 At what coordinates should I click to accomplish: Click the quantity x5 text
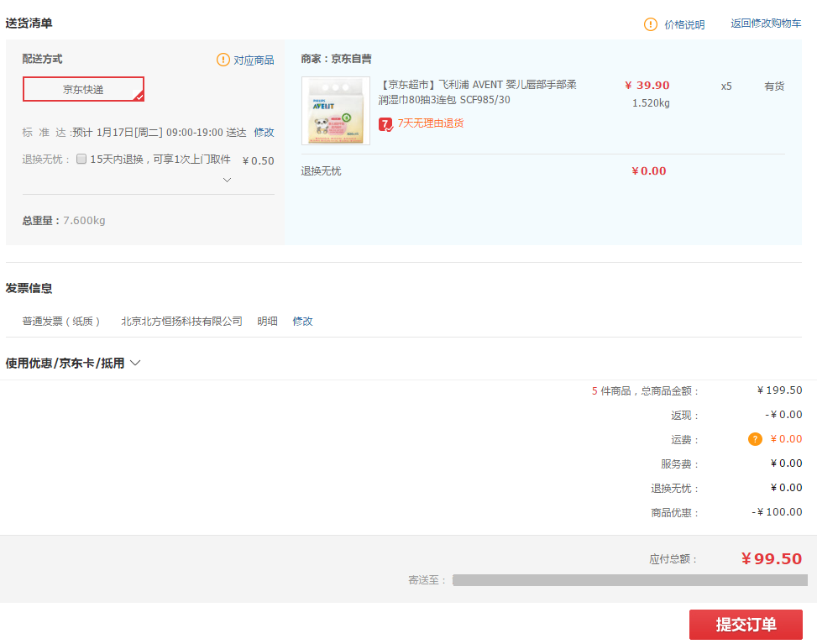pyautogui.click(x=726, y=86)
